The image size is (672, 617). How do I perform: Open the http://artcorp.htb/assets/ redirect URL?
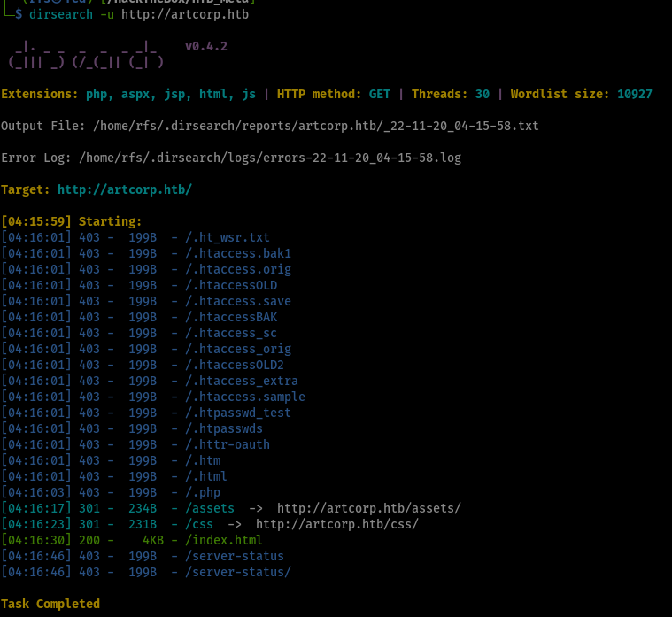(x=369, y=508)
